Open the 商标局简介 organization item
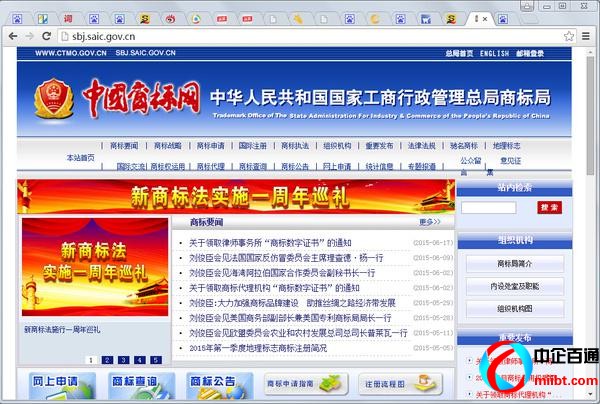The image size is (600, 404). pos(514,264)
